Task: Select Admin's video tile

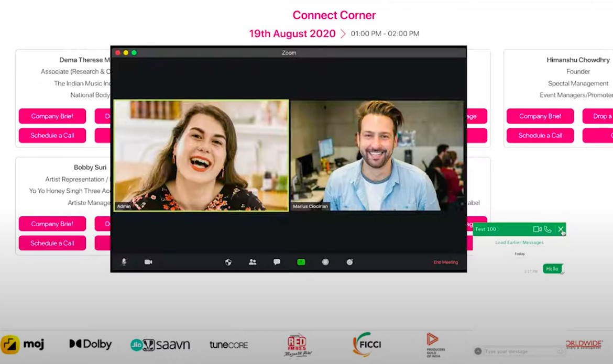Action: tap(201, 156)
